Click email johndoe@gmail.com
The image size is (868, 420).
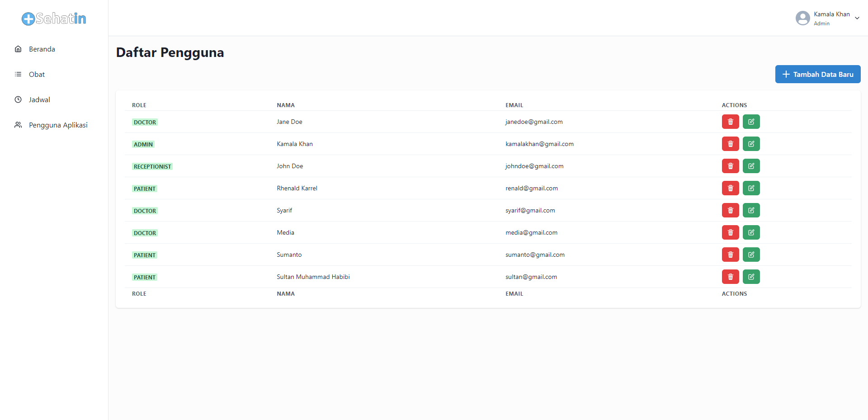point(534,166)
